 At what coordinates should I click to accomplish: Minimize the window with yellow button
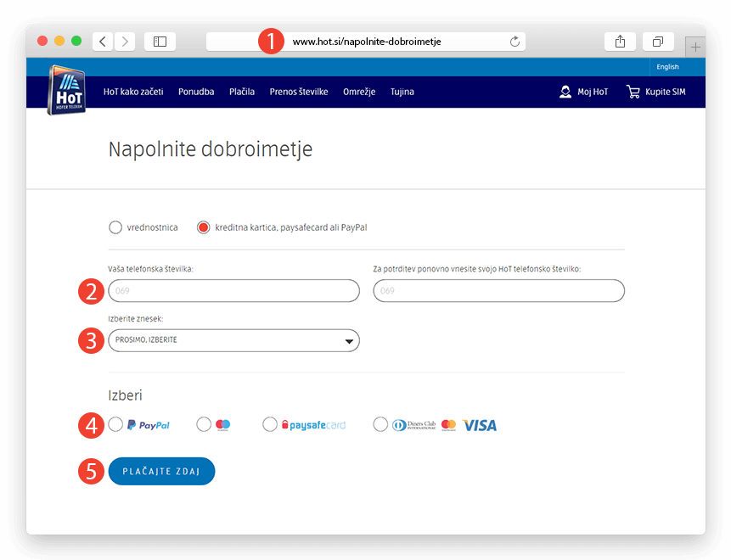(x=59, y=41)
